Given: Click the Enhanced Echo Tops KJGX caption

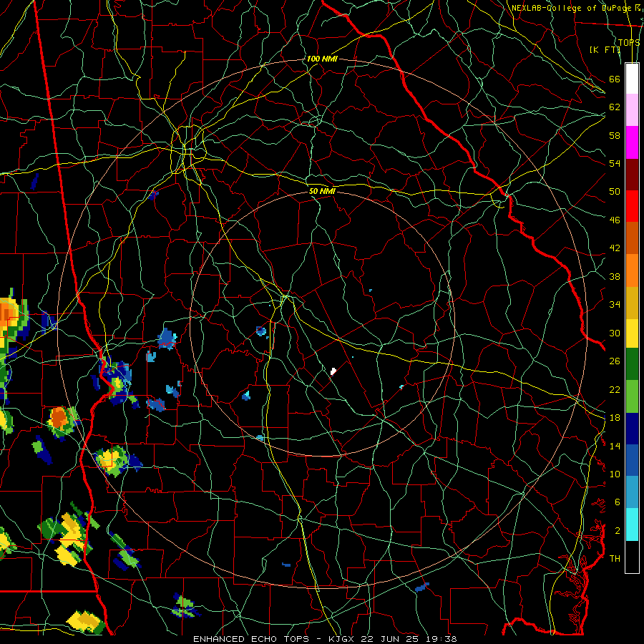Looking at the screenshot, I should [324, 639].
